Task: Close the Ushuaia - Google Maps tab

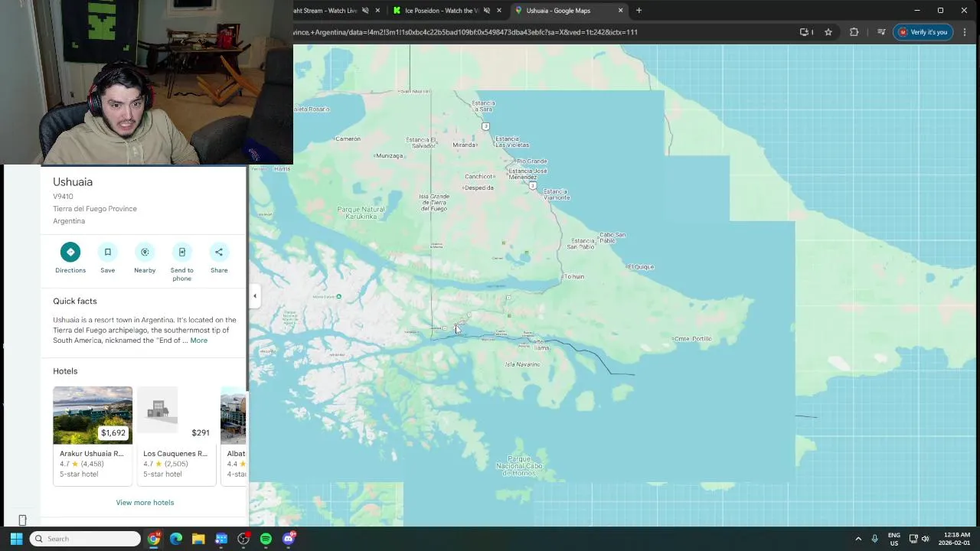Action: coord(620,11)
